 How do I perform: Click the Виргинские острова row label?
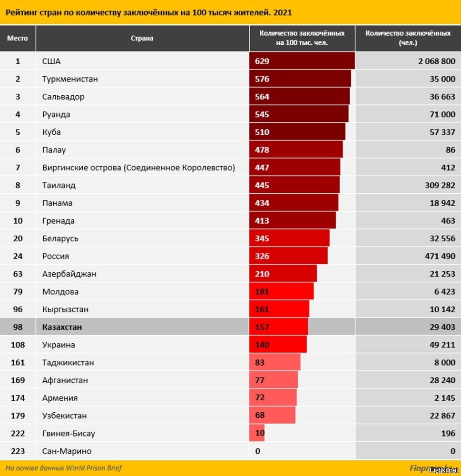(x=139, y=168)
